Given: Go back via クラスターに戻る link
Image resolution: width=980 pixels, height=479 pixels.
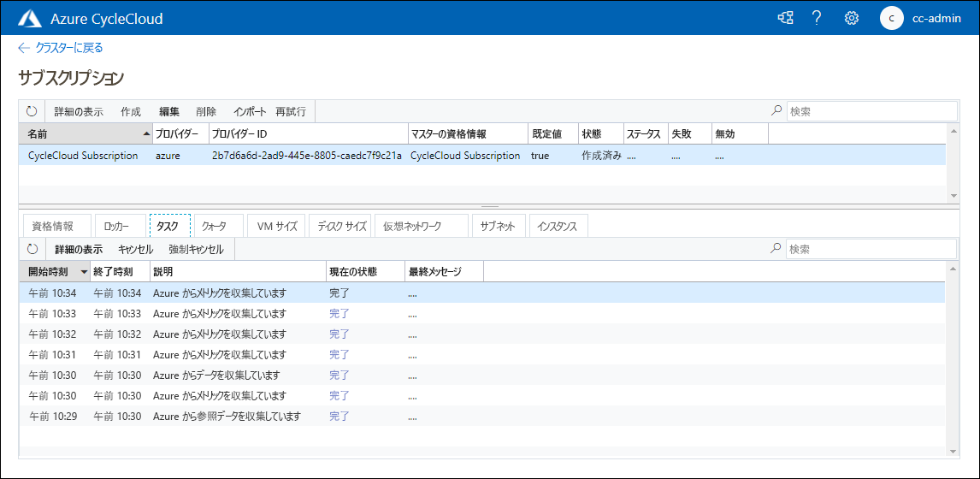Looking at the screenshot, I should click(61, 48).
